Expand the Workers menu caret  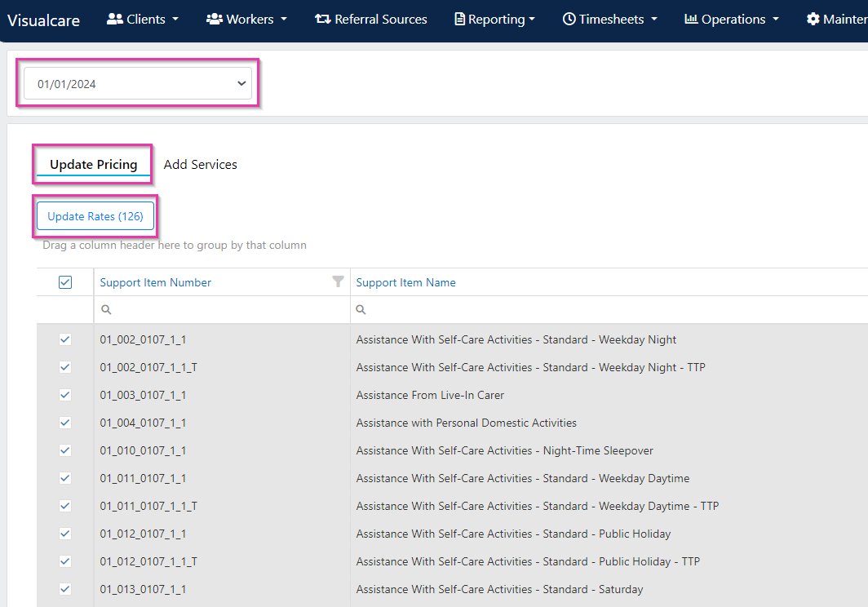click(x=284, y=19)
